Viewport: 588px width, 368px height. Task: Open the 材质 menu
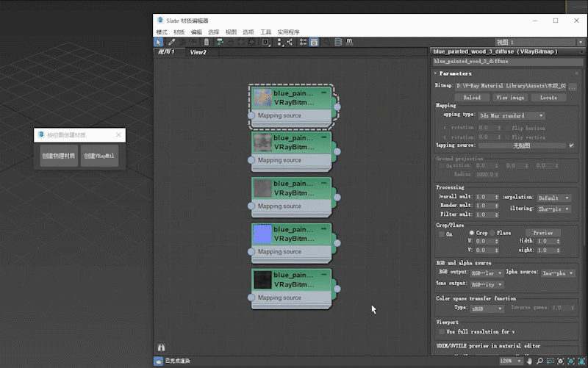point(179,32)
